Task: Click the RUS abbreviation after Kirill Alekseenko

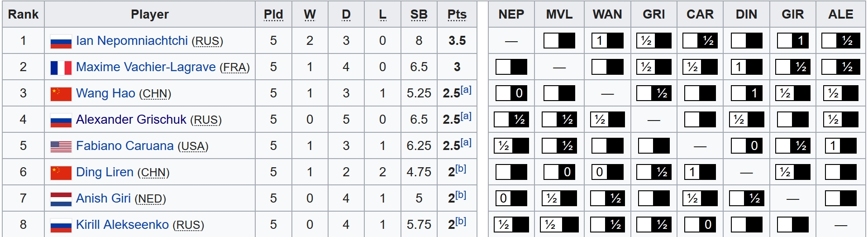Action: click(x=189, y=225)
